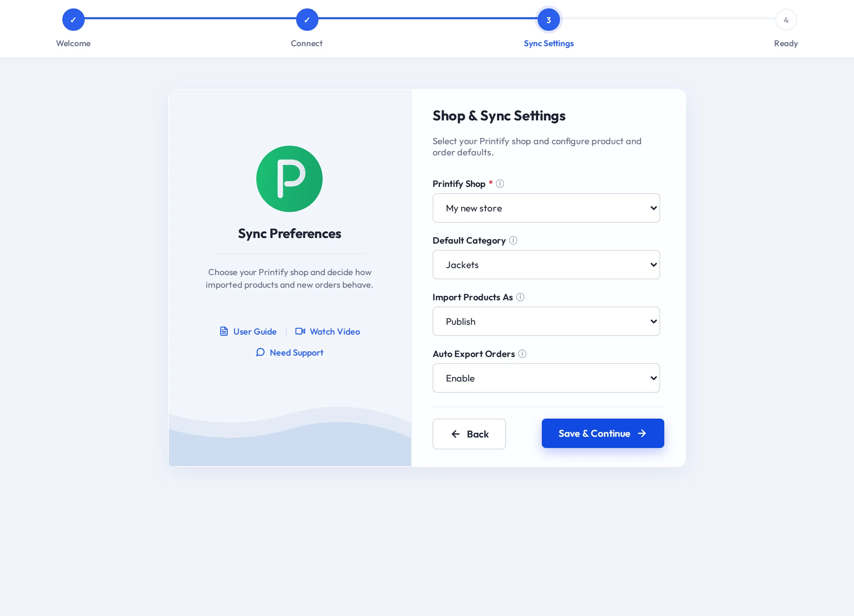
Task: Click the Default Category info icon
Action: 513,240
